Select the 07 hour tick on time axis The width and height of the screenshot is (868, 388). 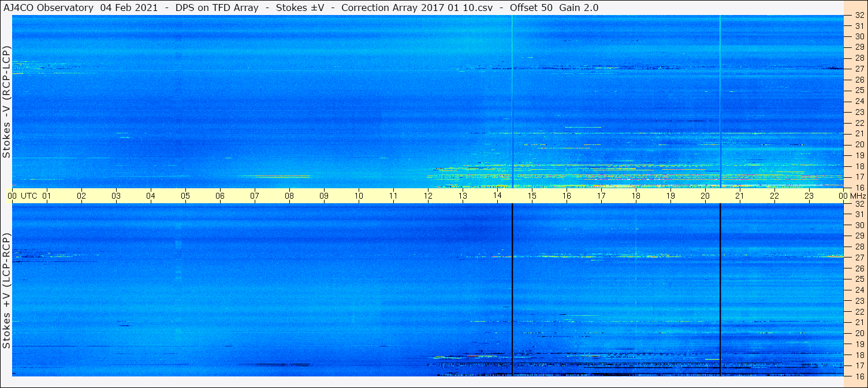click(255, 196)
